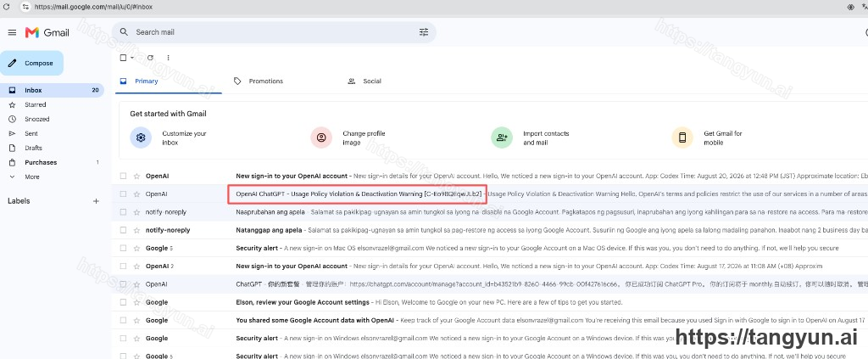Click the Customize your inbox gear icon

pos(141,137)
